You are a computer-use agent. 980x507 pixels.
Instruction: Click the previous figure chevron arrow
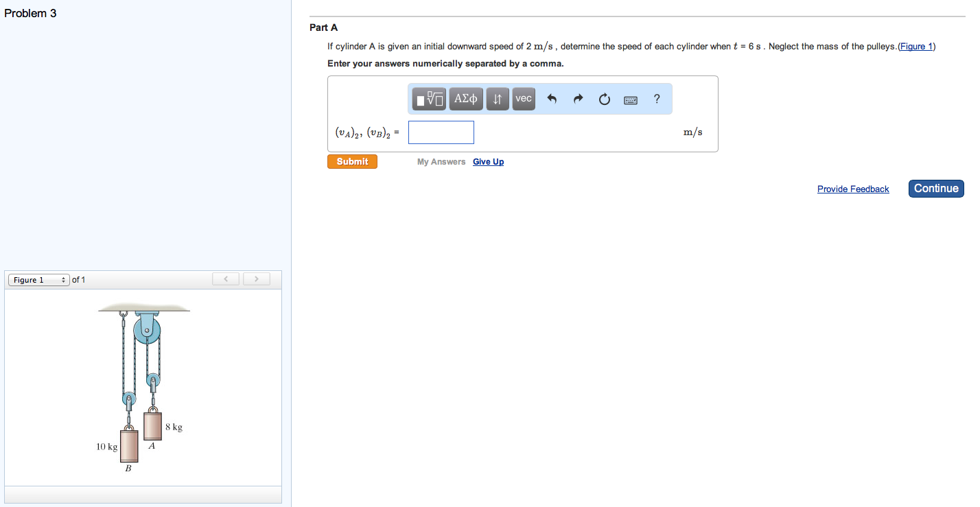click(225, 279)
